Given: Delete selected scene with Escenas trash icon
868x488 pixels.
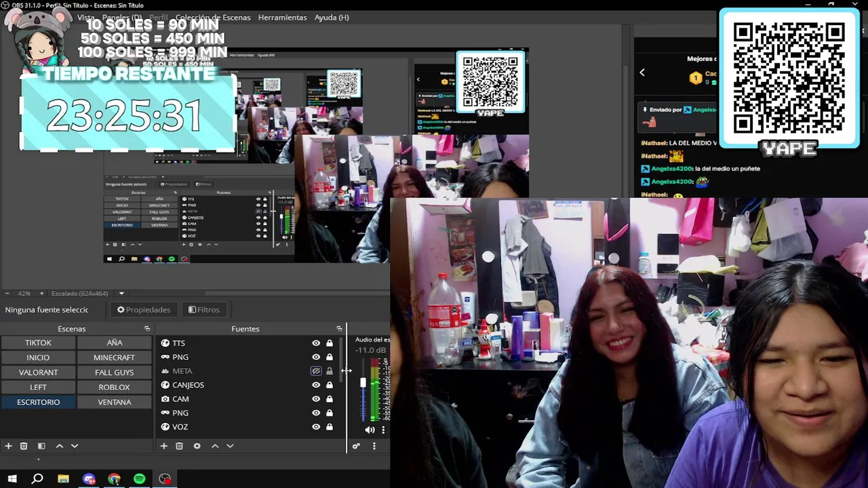Looking at the screenshot, I should click(x=24, y=446).
